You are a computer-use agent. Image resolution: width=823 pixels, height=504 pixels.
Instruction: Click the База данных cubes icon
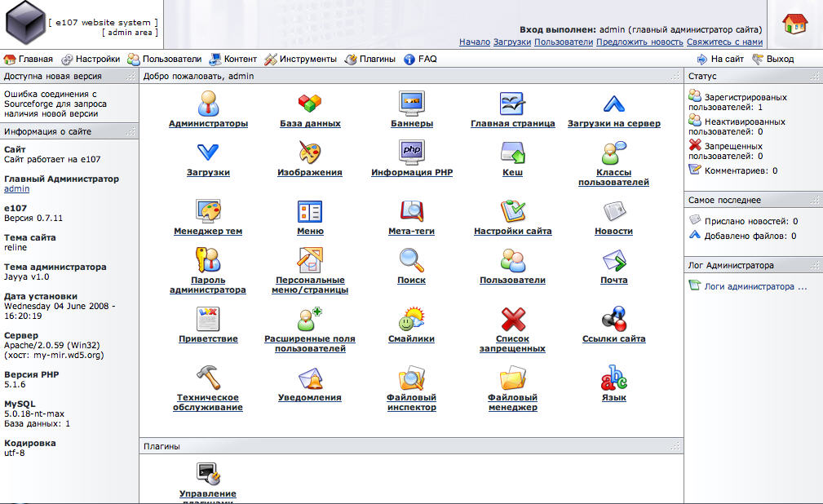(309, 104)
